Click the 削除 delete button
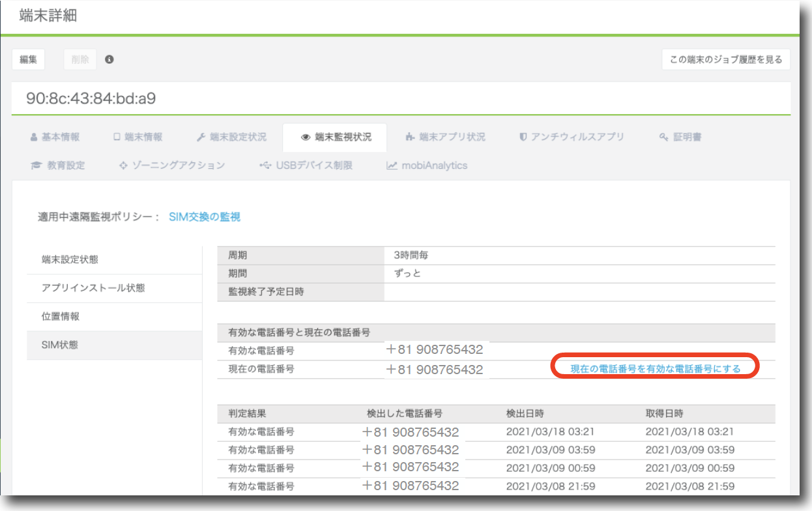 80,59
